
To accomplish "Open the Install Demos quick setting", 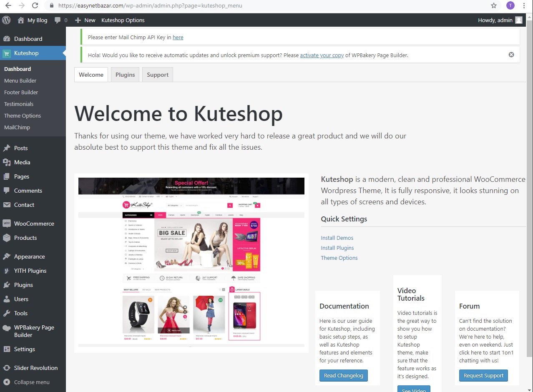I will (337, 238).
